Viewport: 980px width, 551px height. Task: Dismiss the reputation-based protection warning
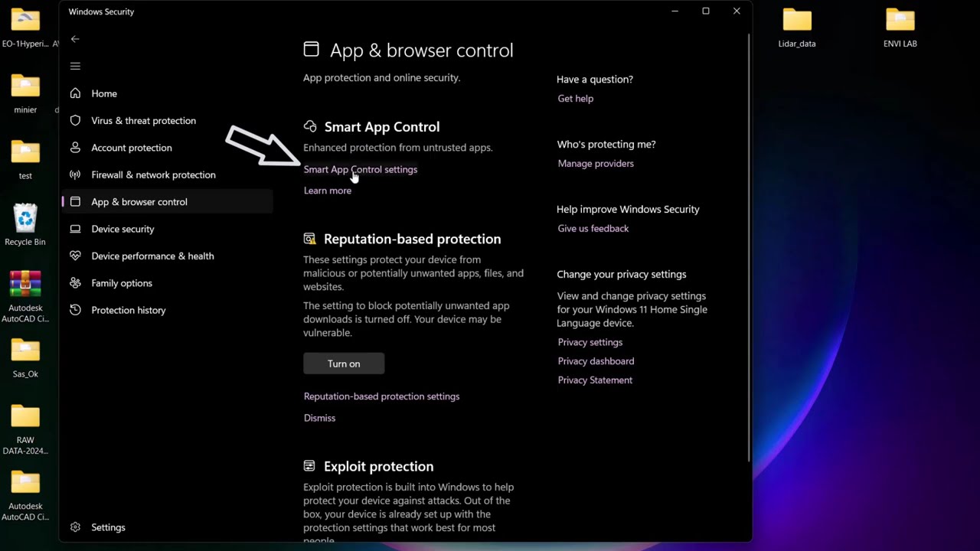[x=319, y=418]
